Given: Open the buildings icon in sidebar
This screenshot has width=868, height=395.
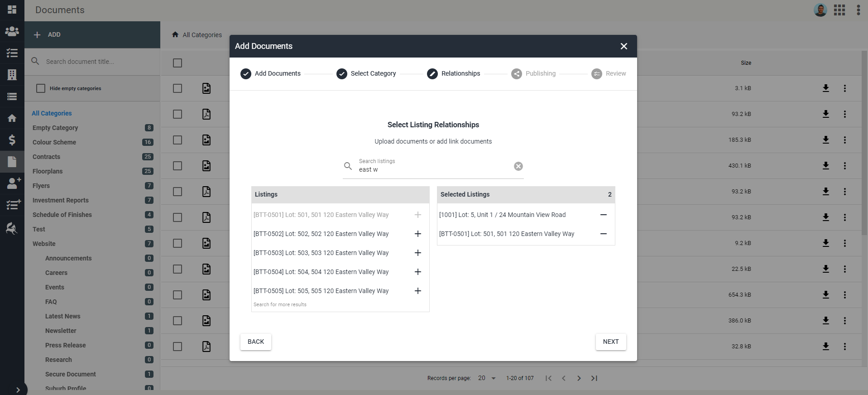Looking at the screenshot, I should click(12, 75).
